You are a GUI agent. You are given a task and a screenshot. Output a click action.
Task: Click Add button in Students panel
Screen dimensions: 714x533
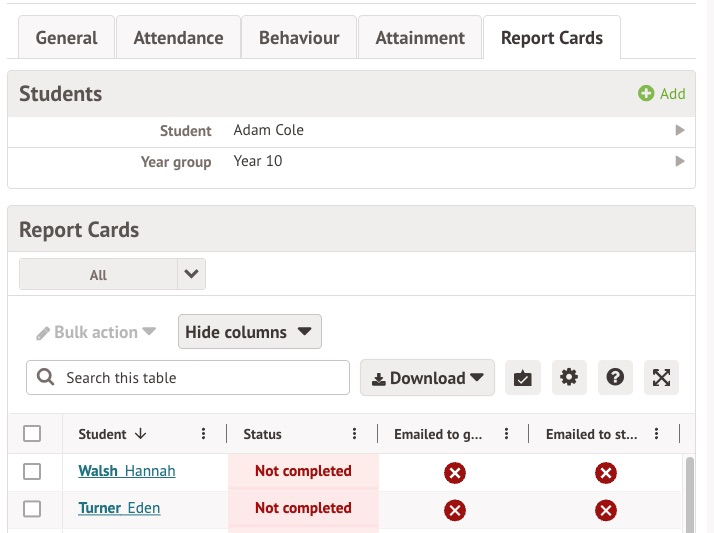[x=662, y=94]
